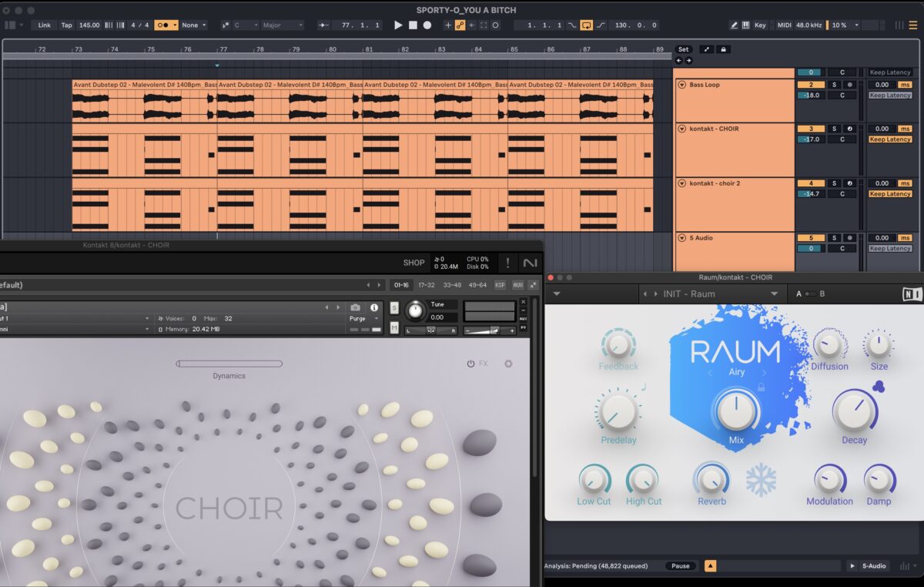This screenshot has width=924, height=587.
Task: Switch to the 17-32 channel page tab
Action: [x=426, y=285]
